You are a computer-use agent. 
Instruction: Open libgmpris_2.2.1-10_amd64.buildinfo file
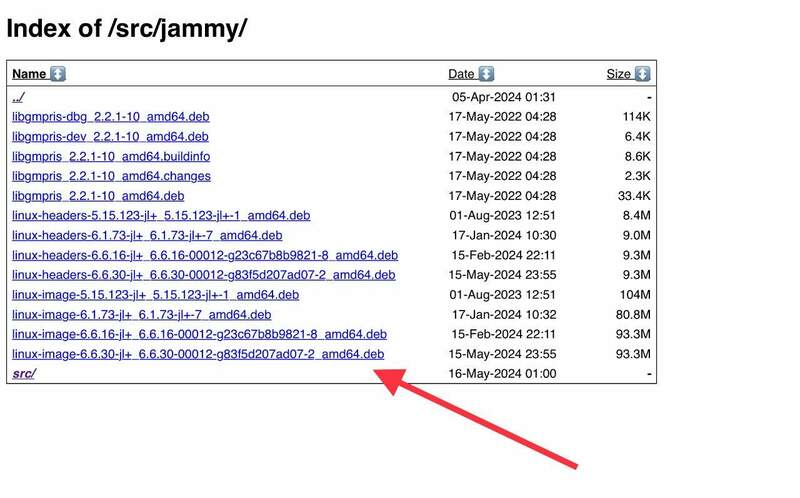(x=111, y=157)
